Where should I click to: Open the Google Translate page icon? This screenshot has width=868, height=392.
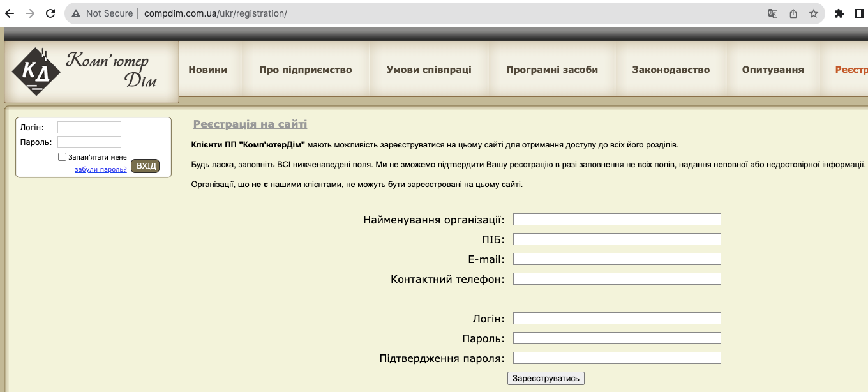pyautogui.click(x=773, y=13)
